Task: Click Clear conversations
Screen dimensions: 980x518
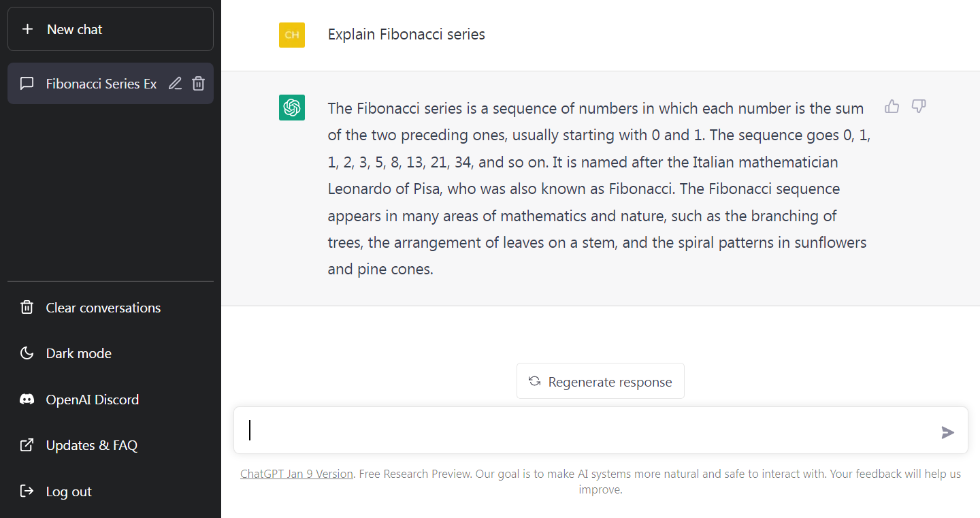Action: (x=103, y=307)
